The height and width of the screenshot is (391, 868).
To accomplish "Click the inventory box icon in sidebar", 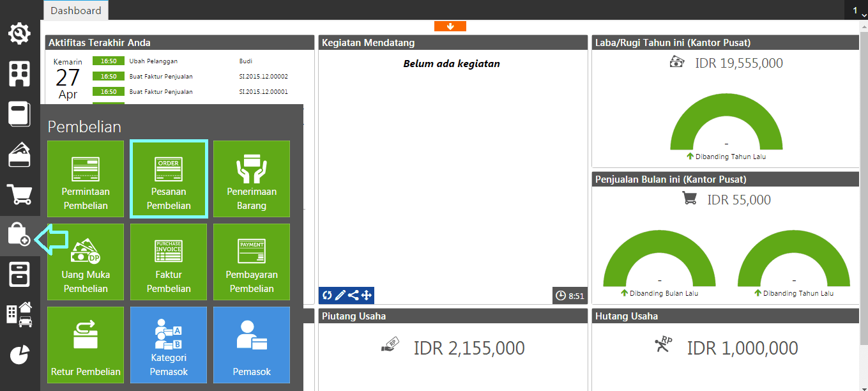I will (19, 275).
